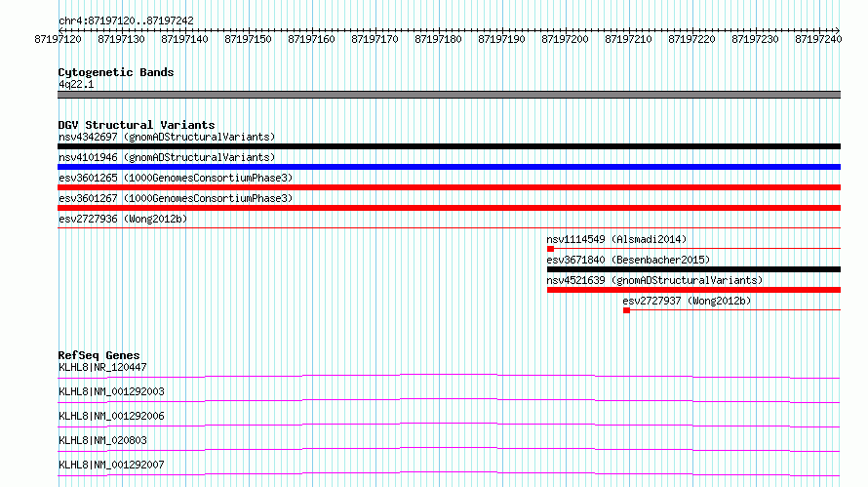Click ruler position 87197170
868x487 pixels.
pyautogui.click(x=375, y=39)
